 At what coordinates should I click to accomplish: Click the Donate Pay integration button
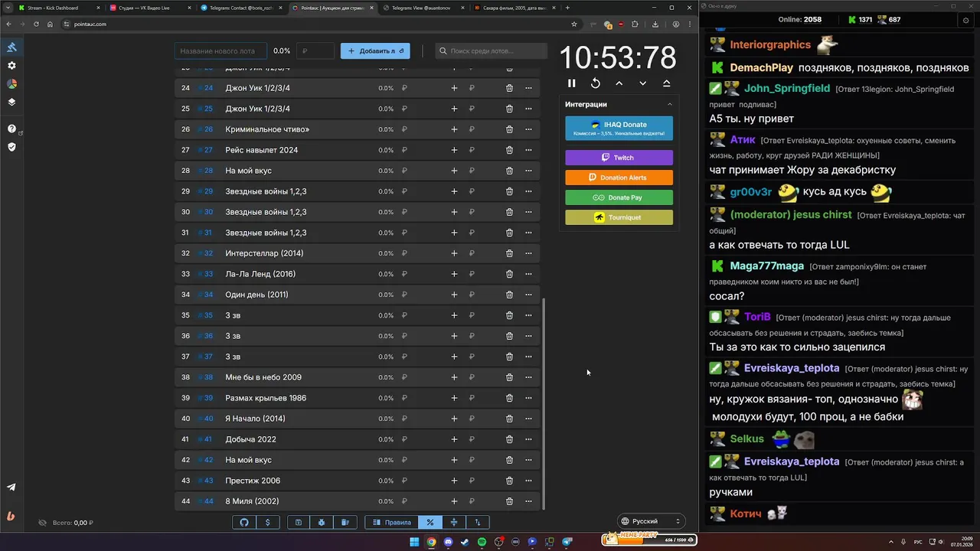tap(619, 197)
